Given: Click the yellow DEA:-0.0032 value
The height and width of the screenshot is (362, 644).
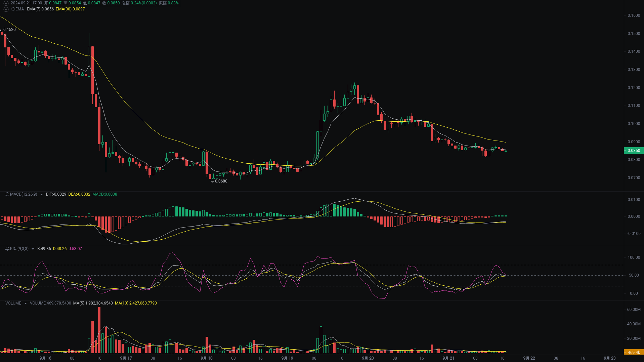Looking at the screenshot, I should tap(79, 194).
